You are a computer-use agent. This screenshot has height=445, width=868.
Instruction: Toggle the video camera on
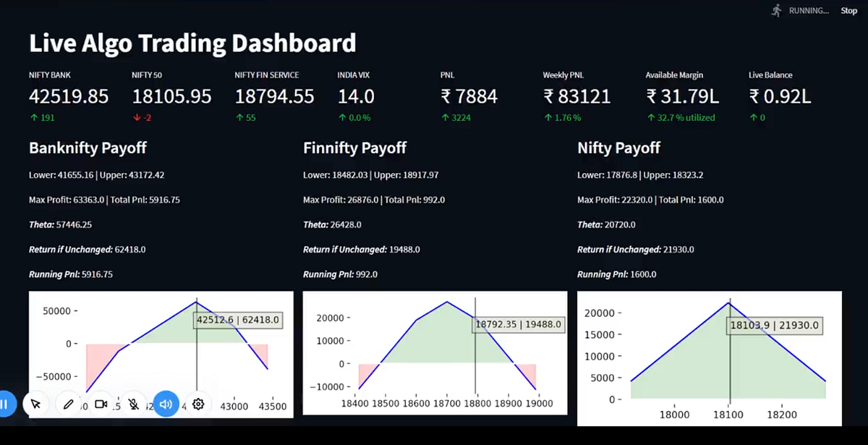(101, 404)
